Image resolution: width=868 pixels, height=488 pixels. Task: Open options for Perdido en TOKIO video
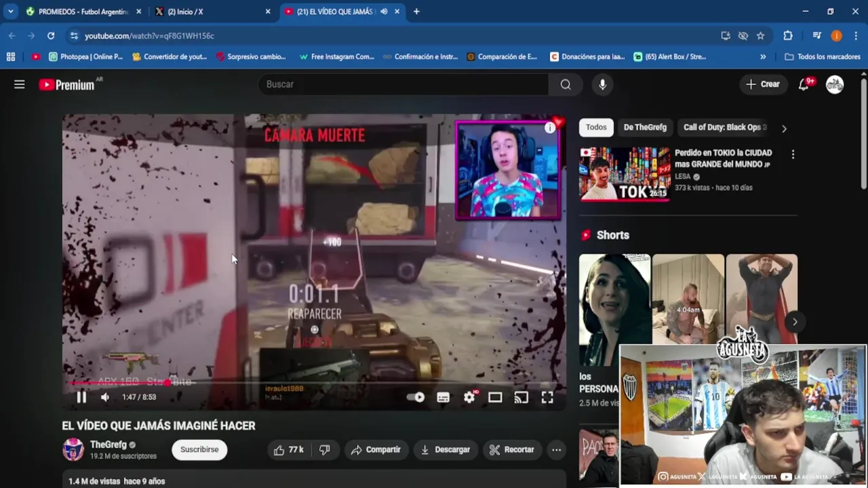pos(793,155)
